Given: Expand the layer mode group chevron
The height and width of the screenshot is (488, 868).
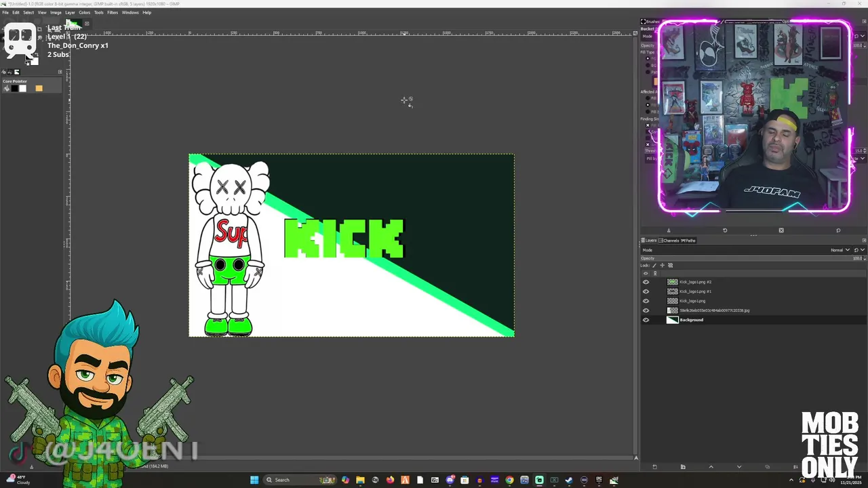Looking at the screenshot, I should point(863,250).
